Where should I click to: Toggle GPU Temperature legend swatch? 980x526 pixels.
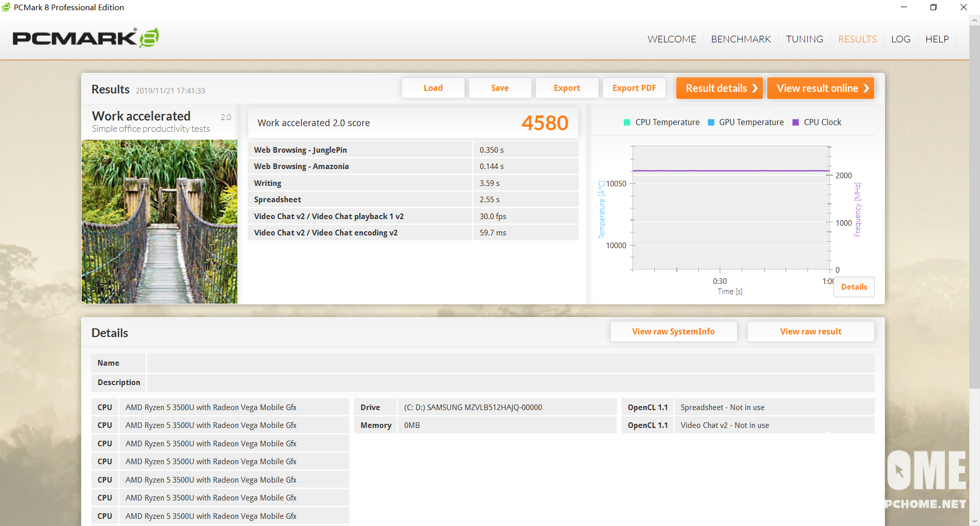[711, 123]
